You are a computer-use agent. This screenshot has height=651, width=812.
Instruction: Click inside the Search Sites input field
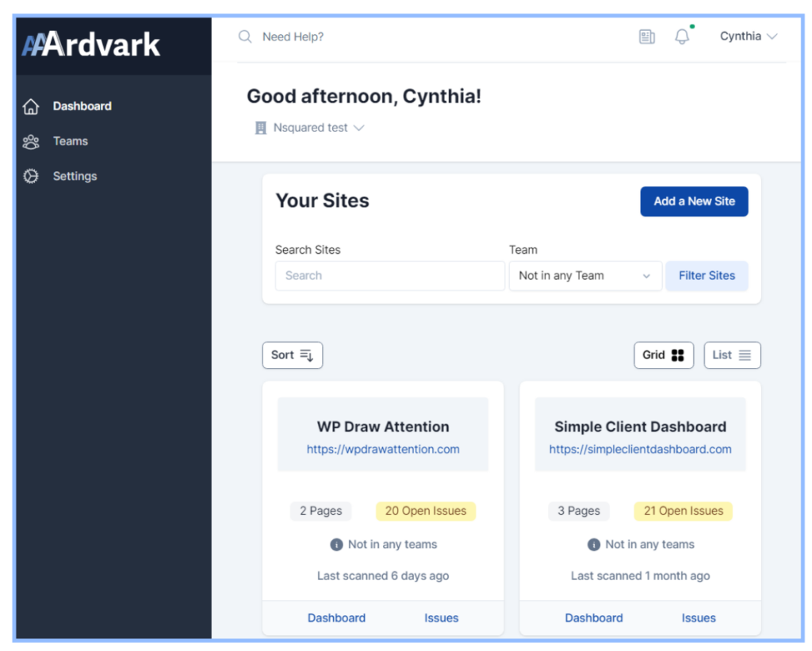click(x=389, y=275)
